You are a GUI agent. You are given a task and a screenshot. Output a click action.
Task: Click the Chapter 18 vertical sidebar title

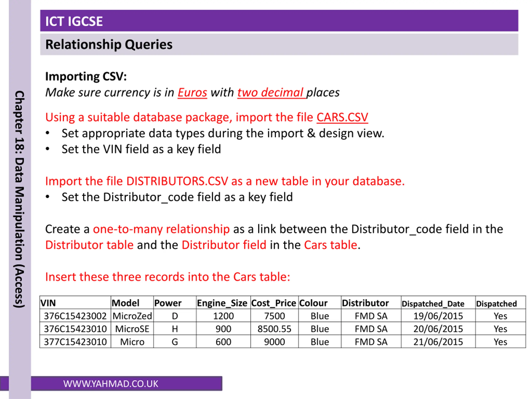point(20,199)
